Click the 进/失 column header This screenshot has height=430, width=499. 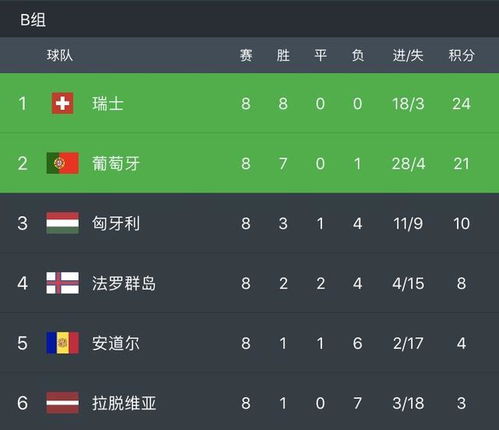[408, 55]
